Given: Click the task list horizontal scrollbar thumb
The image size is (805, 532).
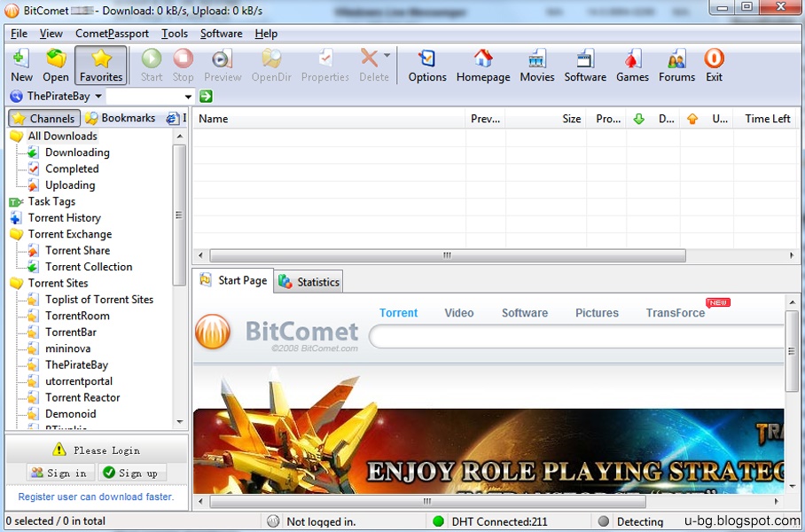Looking at the screenshot, I should (x=448, y=255).
